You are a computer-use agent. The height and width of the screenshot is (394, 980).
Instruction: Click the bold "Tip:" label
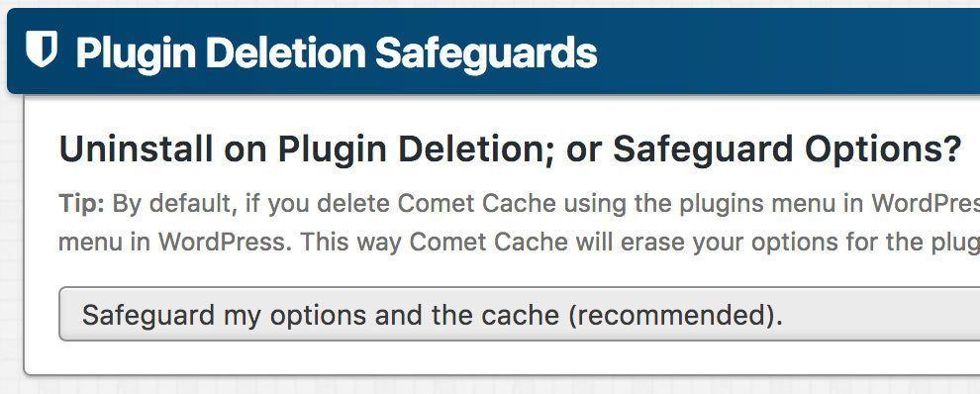[x=82, y=203]
